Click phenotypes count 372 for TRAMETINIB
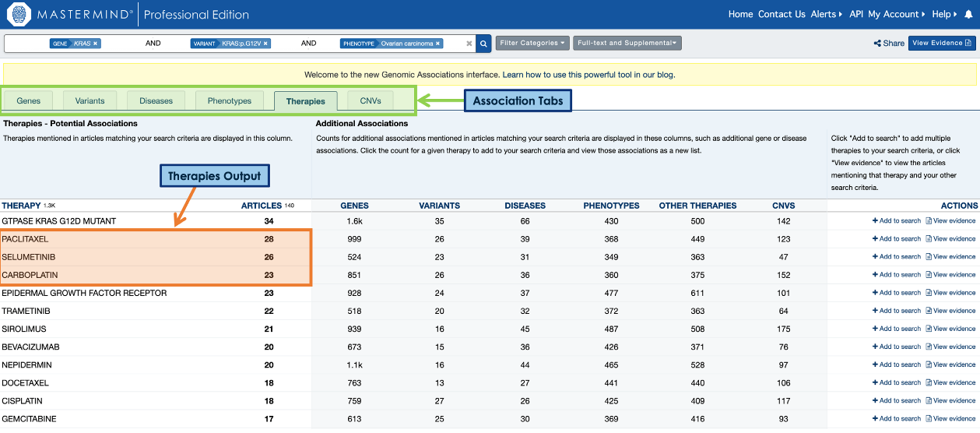The width and height of the screenshot is (980, 433). pyautogui.click(x=611, y=311)
